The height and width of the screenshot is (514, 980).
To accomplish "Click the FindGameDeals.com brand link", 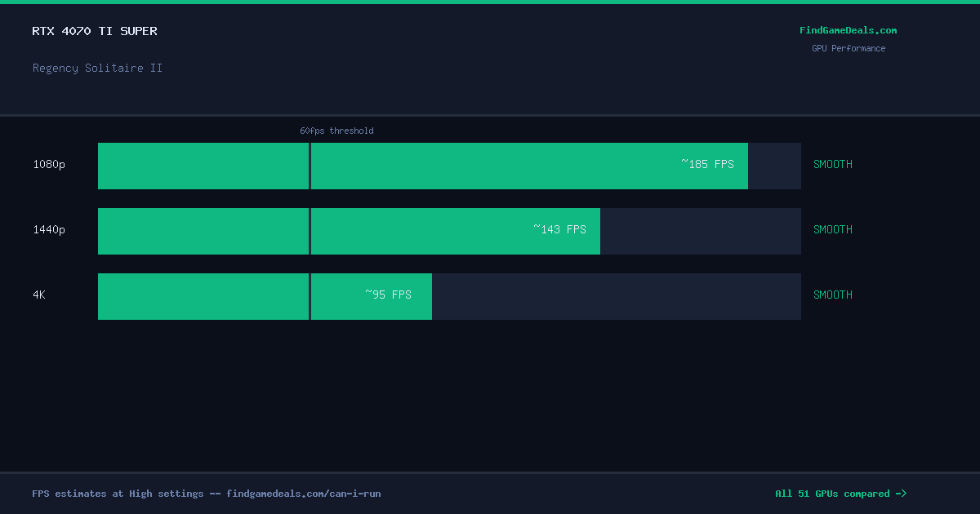I will click(x=848, y=30).
